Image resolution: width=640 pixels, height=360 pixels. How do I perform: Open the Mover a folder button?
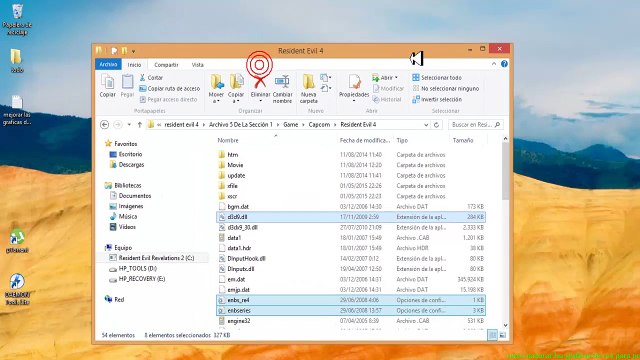point(216,88)
